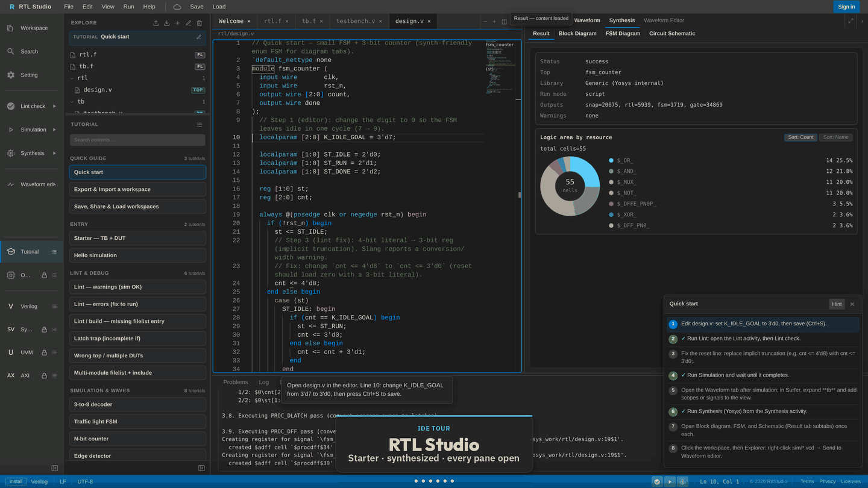Click the donut chart of logic cells
This screenshot has height=488, width=868.
coord(570,186)
